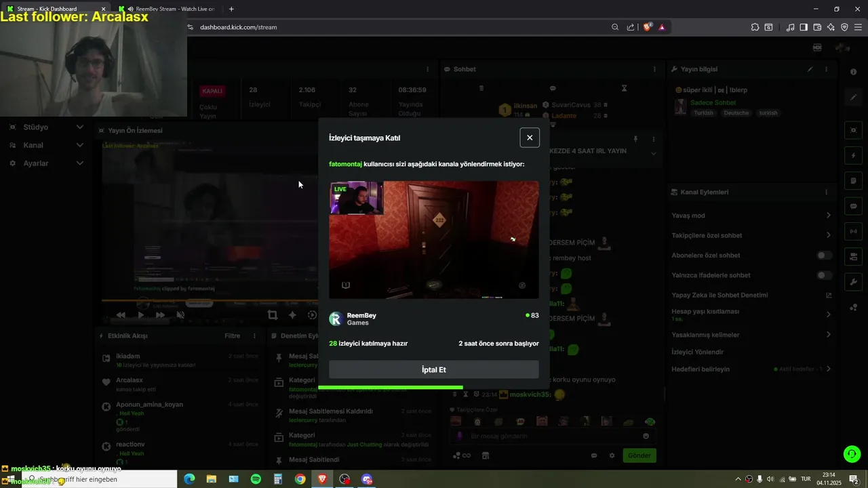Select the ikiadam activity entry
The height and width of the screenshot is (488, 868).
[180, 360]
